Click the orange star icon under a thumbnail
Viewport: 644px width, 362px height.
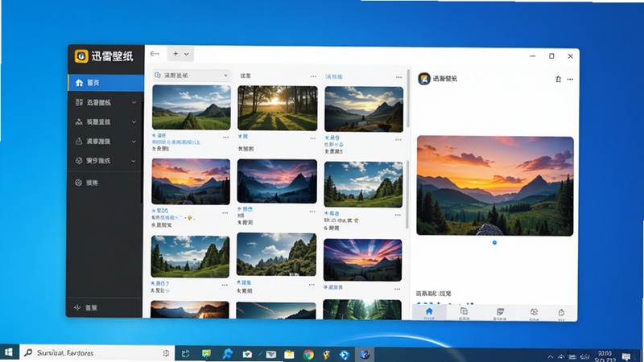pos(356,220)
